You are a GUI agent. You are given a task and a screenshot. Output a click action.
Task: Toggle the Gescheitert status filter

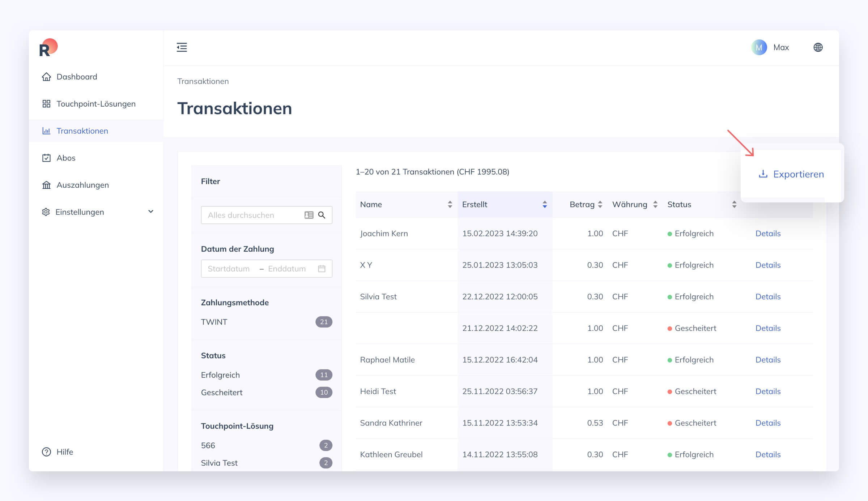pyautogui.click(x=222, y=392)
